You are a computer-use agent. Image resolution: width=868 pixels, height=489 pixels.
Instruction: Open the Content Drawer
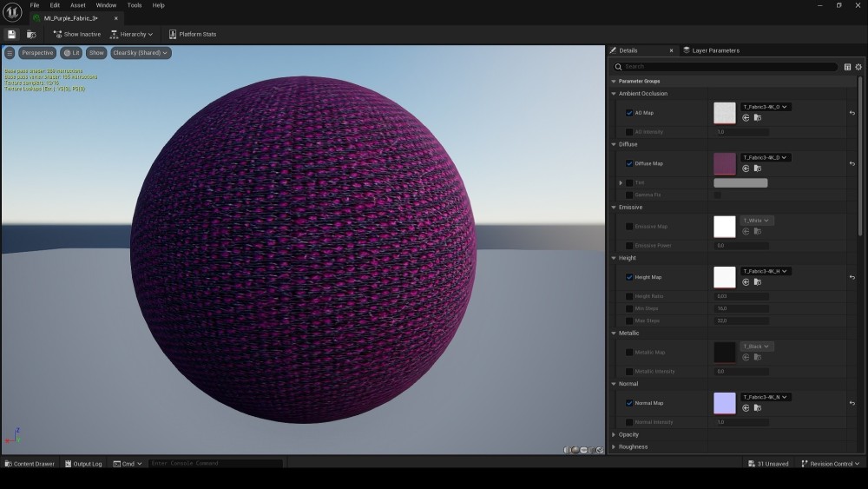click(30, 464)
